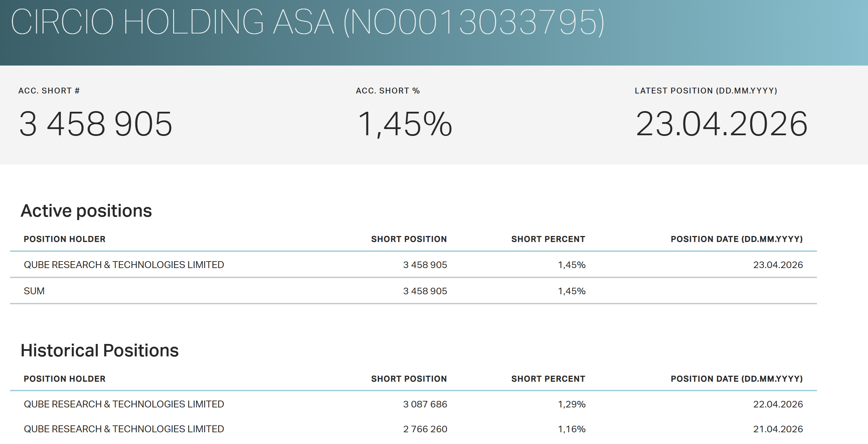868x444 pixels.
Task: Click the Active positions heading
Action: tap(86, 211)
